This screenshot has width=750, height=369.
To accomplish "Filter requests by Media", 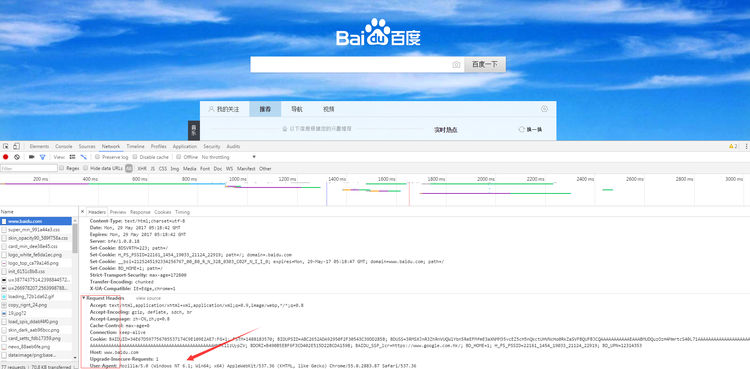I will (x=190, y=168).
